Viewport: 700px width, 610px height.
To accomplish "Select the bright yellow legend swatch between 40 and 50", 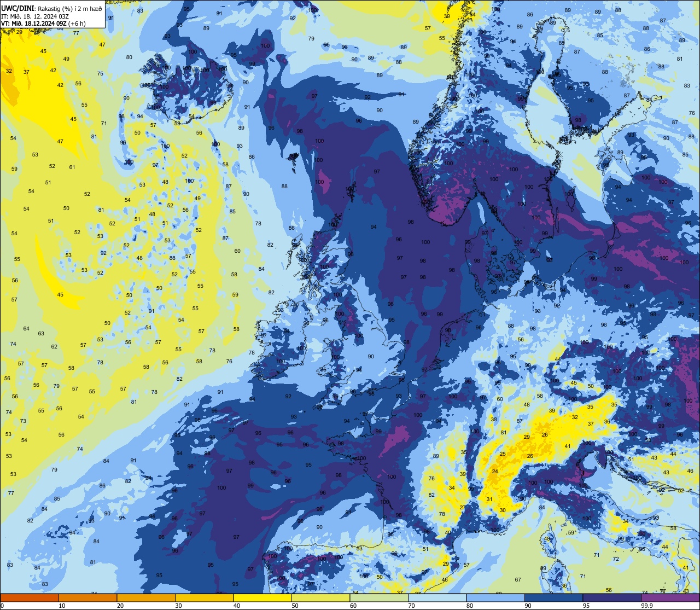I will [x=262, y=597].
